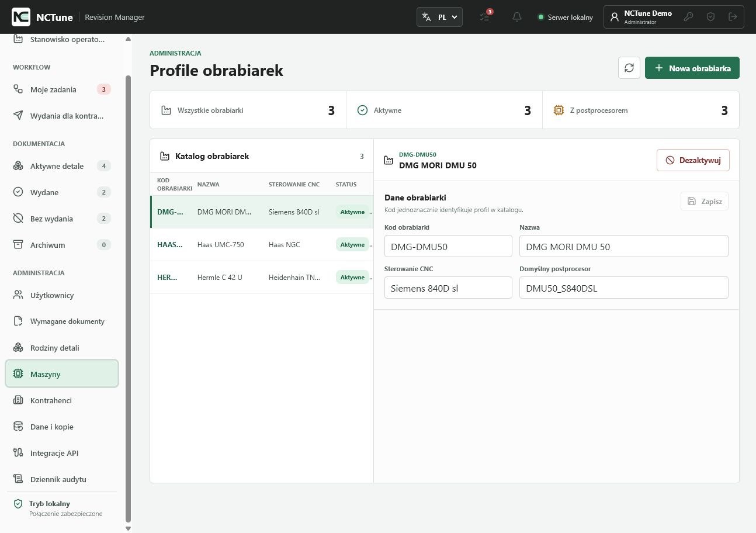Click the Nazwa input field
756x533 pixels.
(x=624, y=246)
